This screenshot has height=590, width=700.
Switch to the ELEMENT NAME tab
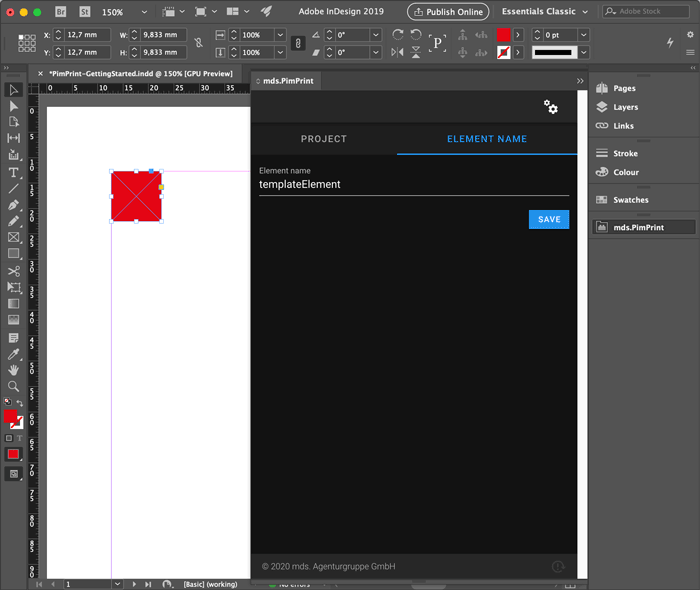coord(487,139)
